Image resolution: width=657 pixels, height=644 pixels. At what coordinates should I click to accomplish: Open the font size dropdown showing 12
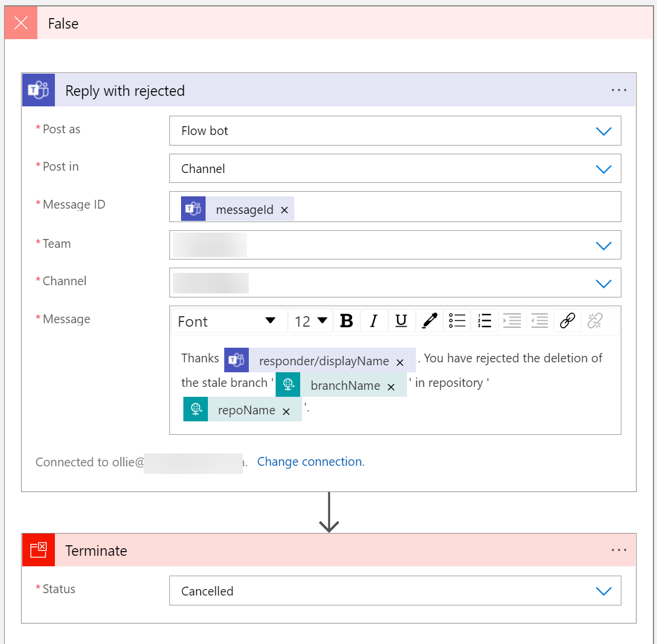(310, 320)
